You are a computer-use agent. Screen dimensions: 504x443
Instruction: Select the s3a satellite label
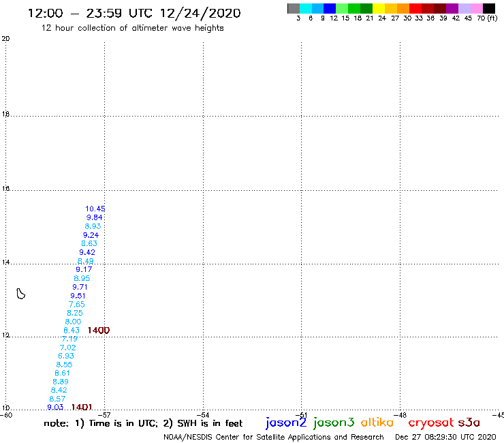pyautogui.click(x=469, y=423)
